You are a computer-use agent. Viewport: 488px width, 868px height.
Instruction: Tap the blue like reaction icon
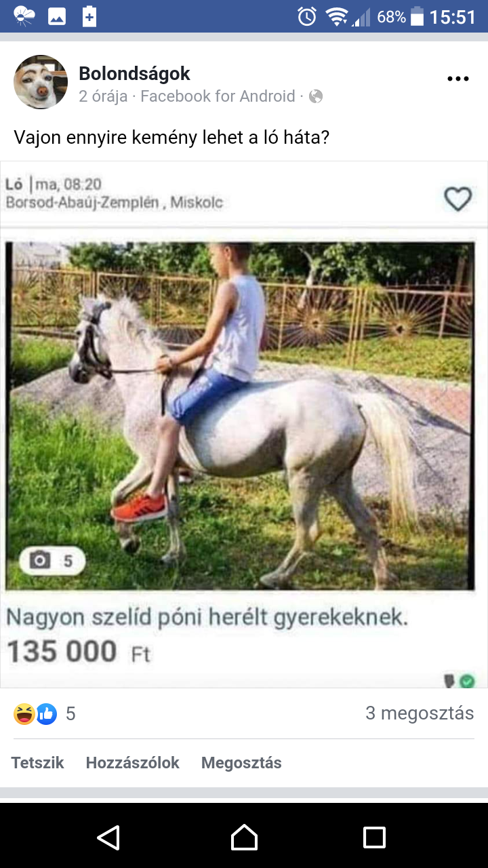[x=46, y=713]
